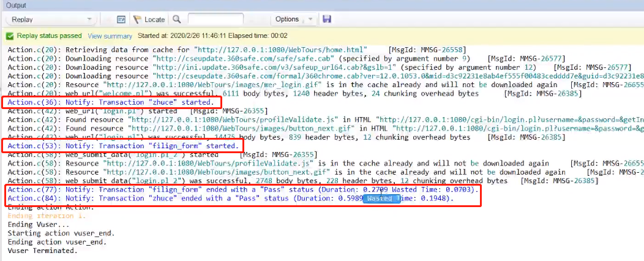Viewport: 644px width, 261px height.
Task: Select the web_url("login.pl") was successful line
Action: coord(286,137)
